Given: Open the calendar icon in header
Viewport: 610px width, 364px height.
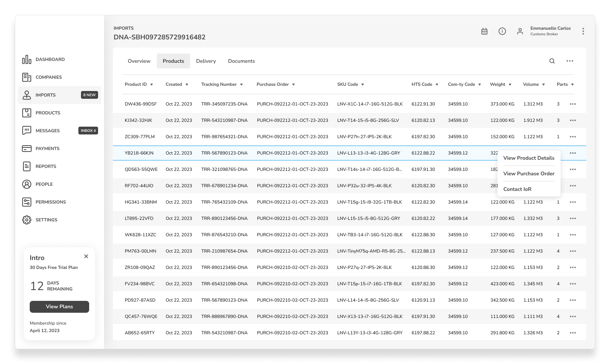Looking at the screenshot, I should pyautogui.click(x=484, y=31).
